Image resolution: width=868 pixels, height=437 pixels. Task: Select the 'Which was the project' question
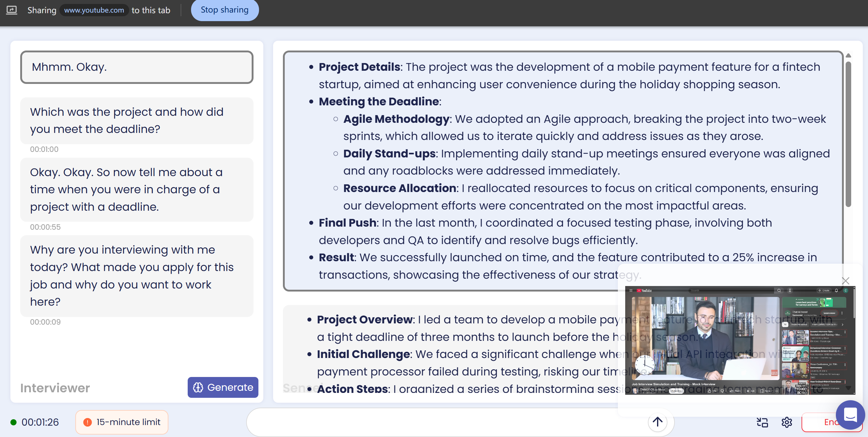137,121
